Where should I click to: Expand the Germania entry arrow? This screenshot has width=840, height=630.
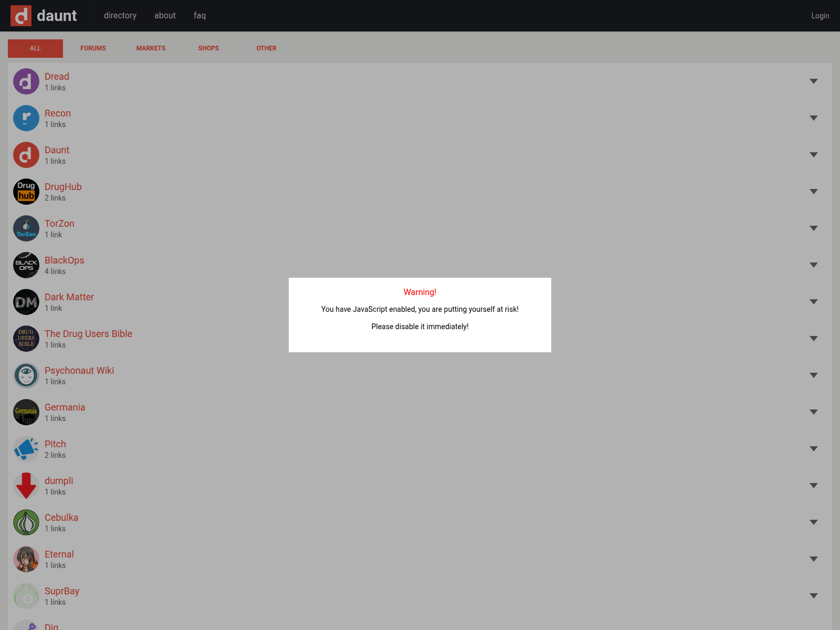[813, 412]
